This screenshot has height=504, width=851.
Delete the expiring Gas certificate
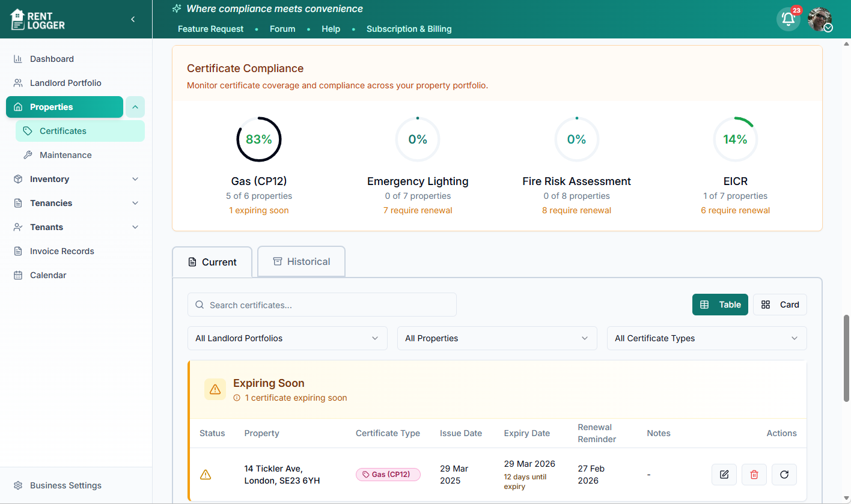(x=754, y=474)
